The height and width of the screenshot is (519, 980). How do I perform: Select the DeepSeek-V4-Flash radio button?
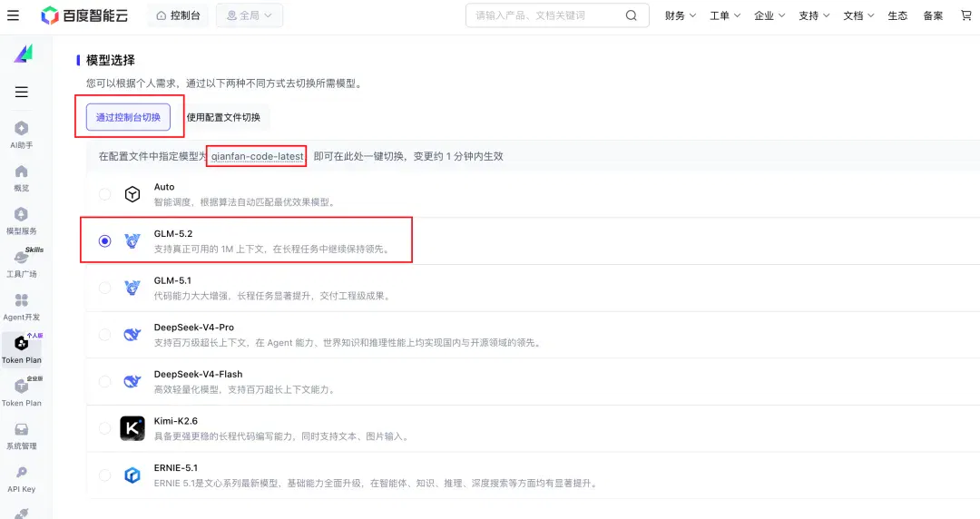pyautogui.click(x=105, y=381)
